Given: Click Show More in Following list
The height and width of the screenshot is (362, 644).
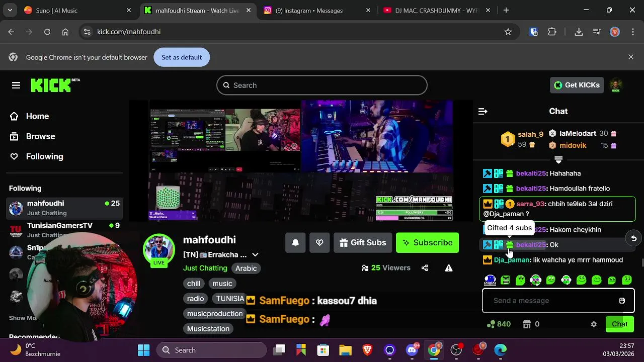Looking at the screenshot, I should click(x=23, y=318).
